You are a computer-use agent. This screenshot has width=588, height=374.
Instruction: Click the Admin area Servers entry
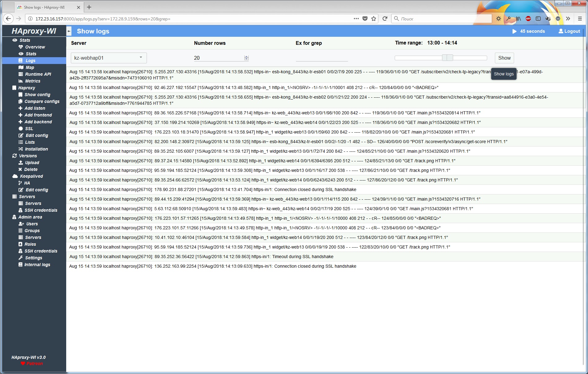click(x=33, y=237)
